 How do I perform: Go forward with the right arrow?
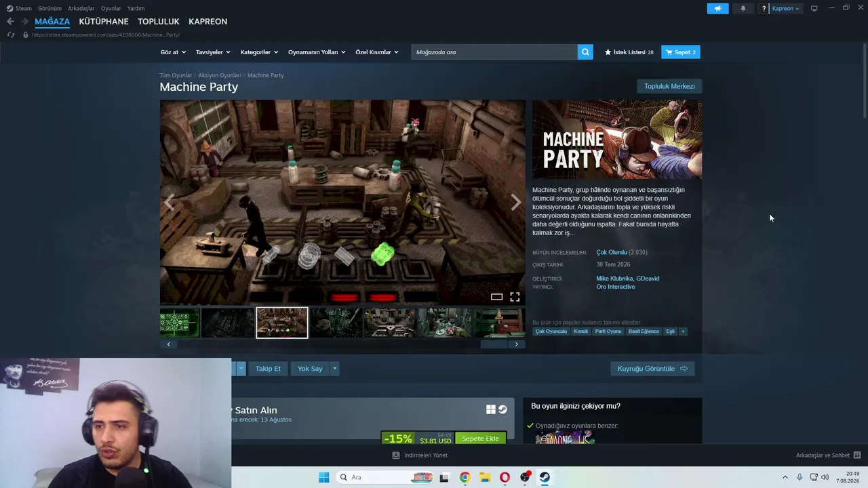(x=24, y=22)
